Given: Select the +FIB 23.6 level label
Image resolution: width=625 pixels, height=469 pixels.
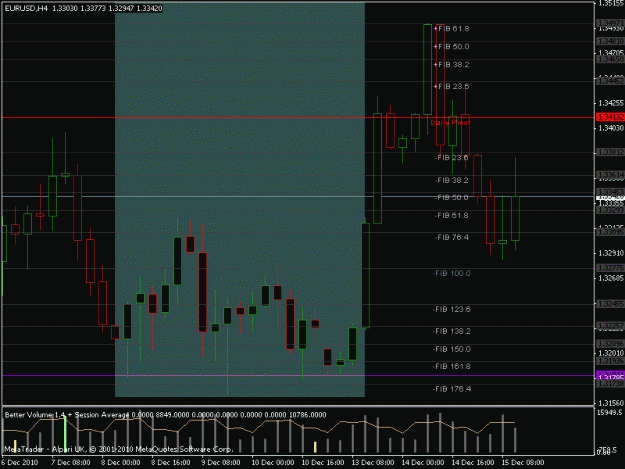Looking at the screenshot, I should pos(451,86).
